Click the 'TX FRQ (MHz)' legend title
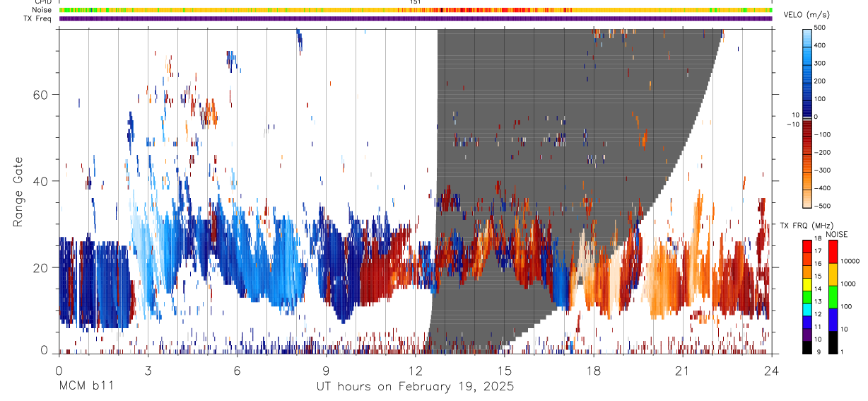868x401 pixels. point(807,226)
